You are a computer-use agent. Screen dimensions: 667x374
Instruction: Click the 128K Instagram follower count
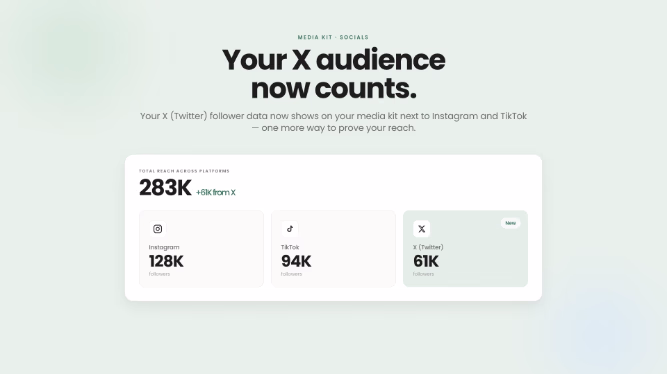point(166,261)
